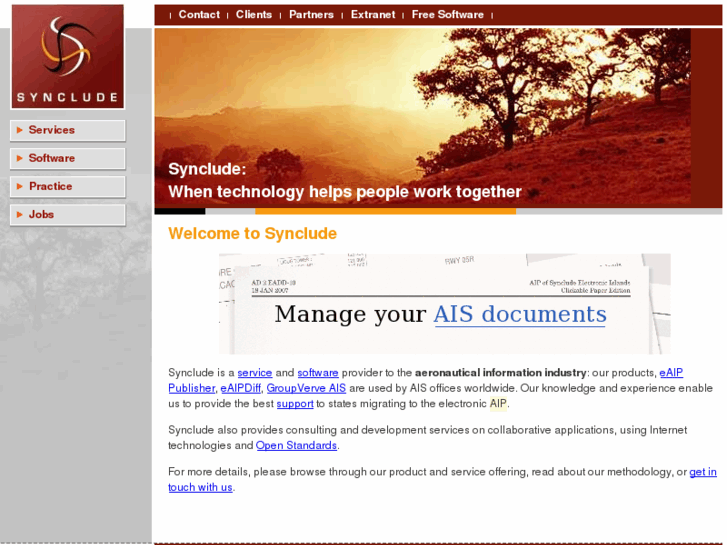727x545 pixels.
Task: Open the Open Standards link
Action: point(296,446)
